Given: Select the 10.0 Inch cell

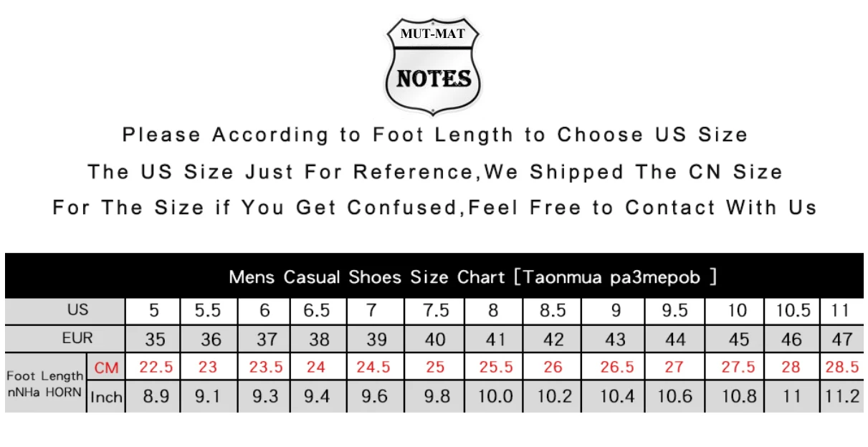Looking at the screenshot, I should pyautogui.click(x=495, y=396).
